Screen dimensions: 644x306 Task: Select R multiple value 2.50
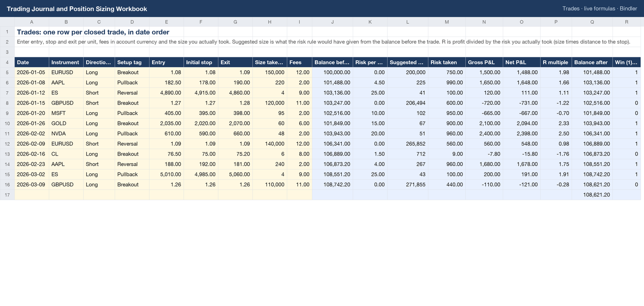[x=556, y=133]
